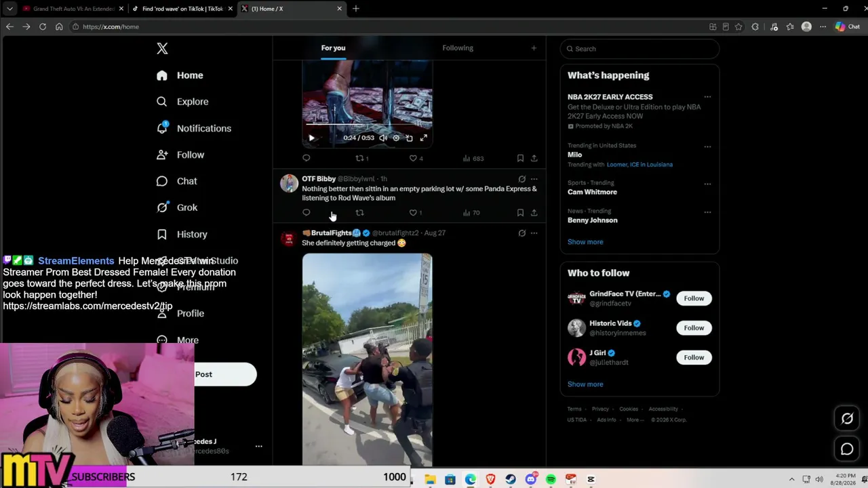Screen dimensions: 868x488
Task: Click the BrutalFights username link
Action: coord(332,233)
